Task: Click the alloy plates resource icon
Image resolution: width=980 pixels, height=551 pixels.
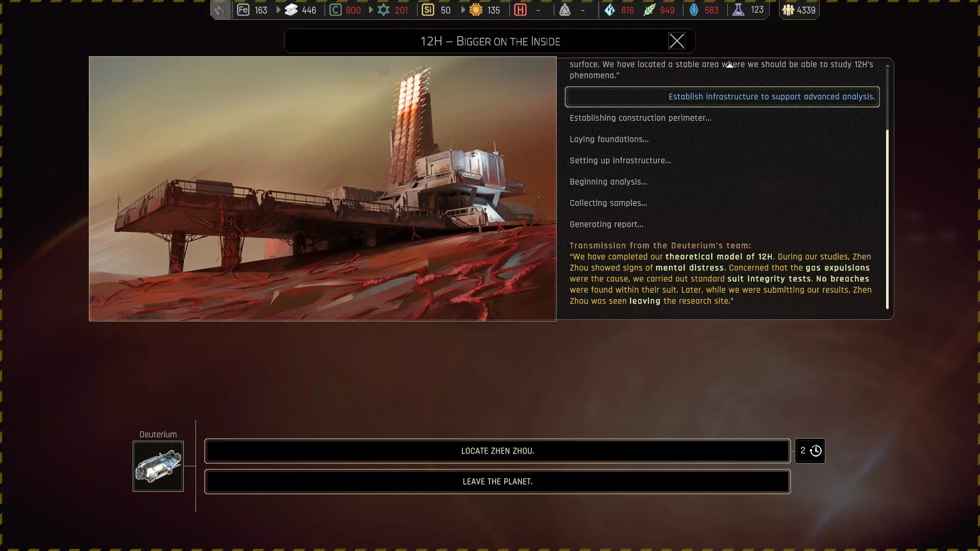Action: [291, 10]
